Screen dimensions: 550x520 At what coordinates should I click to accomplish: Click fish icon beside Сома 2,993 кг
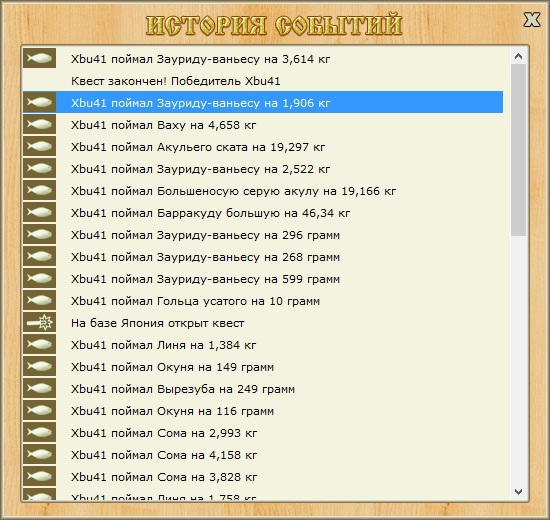coord(39,432)
